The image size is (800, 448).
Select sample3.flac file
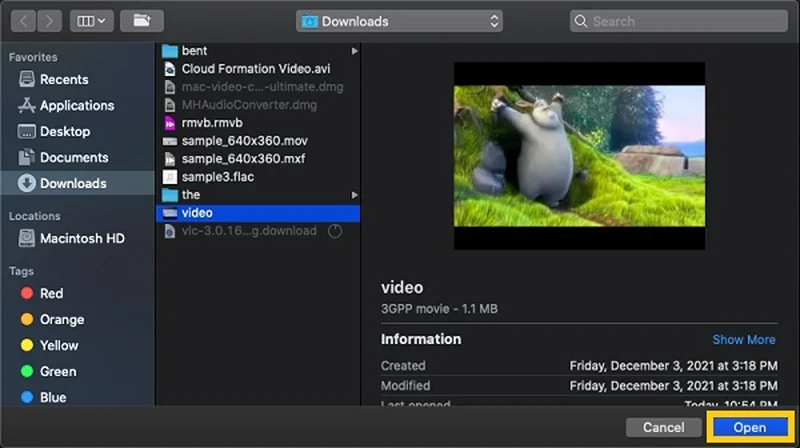[258, 177]
